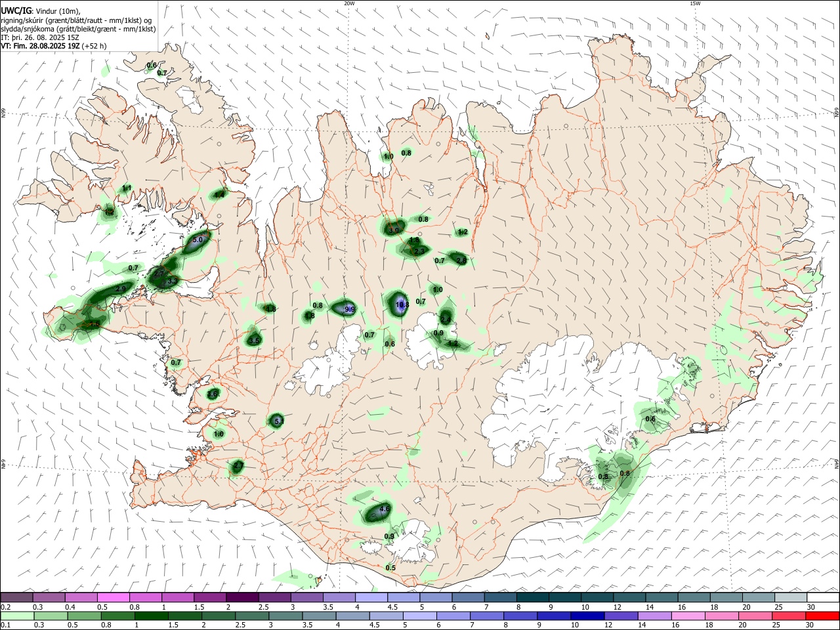Image resolution: width=840 pixels, height=630 pixels.
Task: Click the 9.9 precipitation value label
Action: coord(349,309)
